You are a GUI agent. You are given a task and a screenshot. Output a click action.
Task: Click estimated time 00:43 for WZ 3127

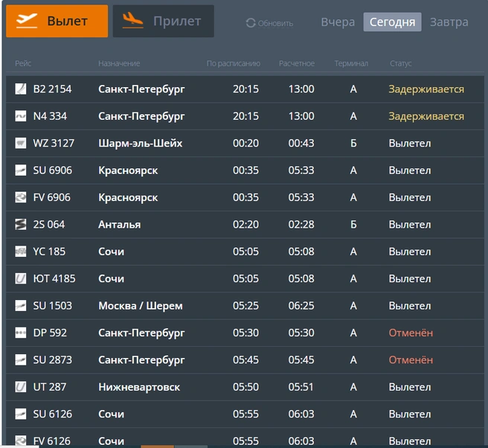coord(301,143)
